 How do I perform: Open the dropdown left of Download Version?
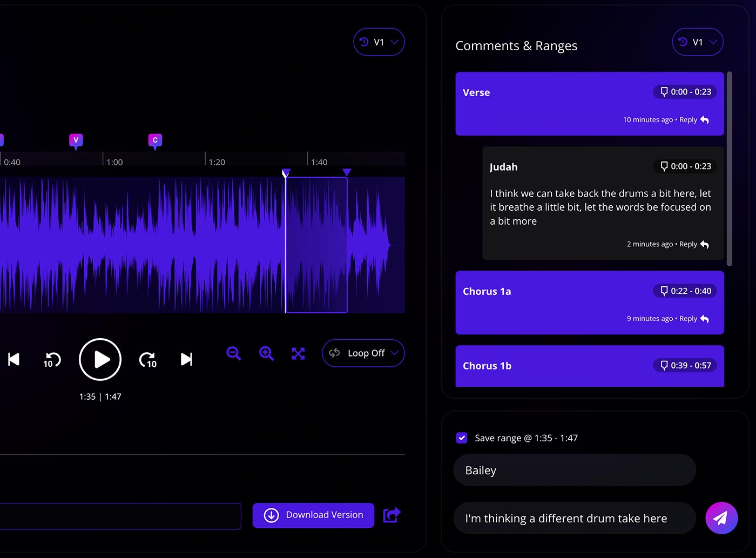(120, 516)
